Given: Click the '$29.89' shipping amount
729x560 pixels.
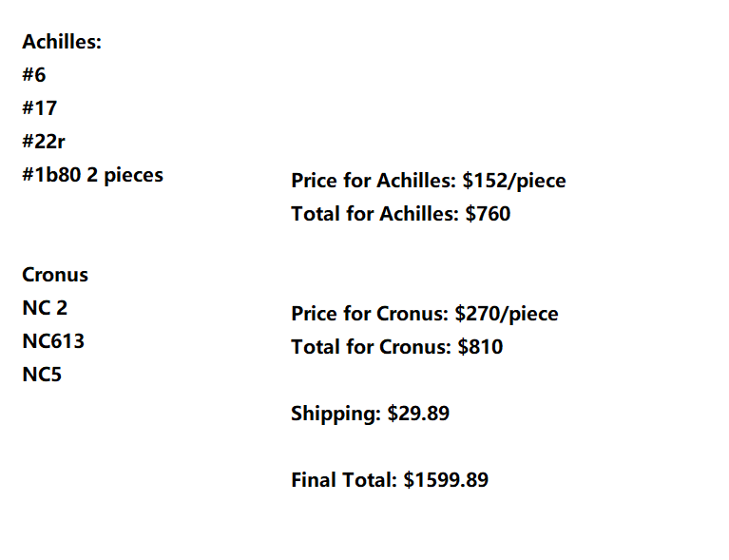Looking at the screenshot, I should coord(419,414).
